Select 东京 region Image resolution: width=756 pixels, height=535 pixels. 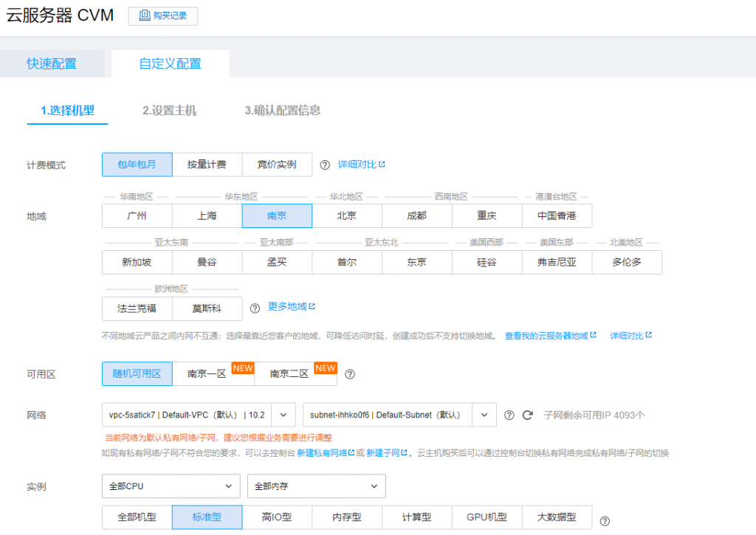pos(417,262)
